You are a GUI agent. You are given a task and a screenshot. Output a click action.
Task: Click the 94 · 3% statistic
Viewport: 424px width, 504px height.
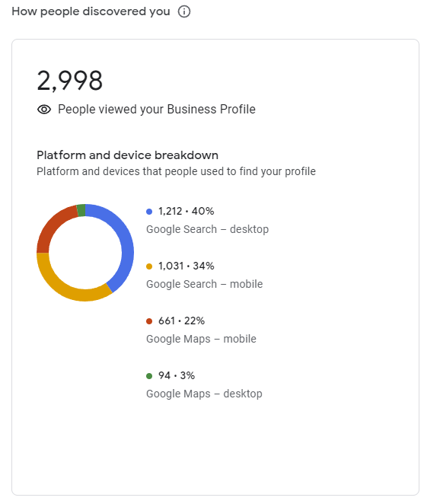tap(177, 375)
